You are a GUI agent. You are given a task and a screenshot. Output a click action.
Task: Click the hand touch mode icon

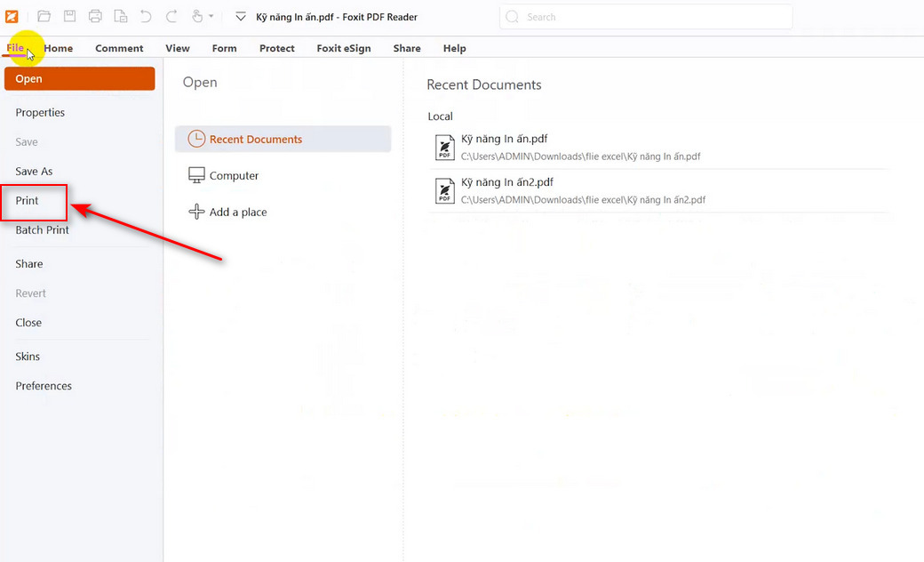(197, 16)
